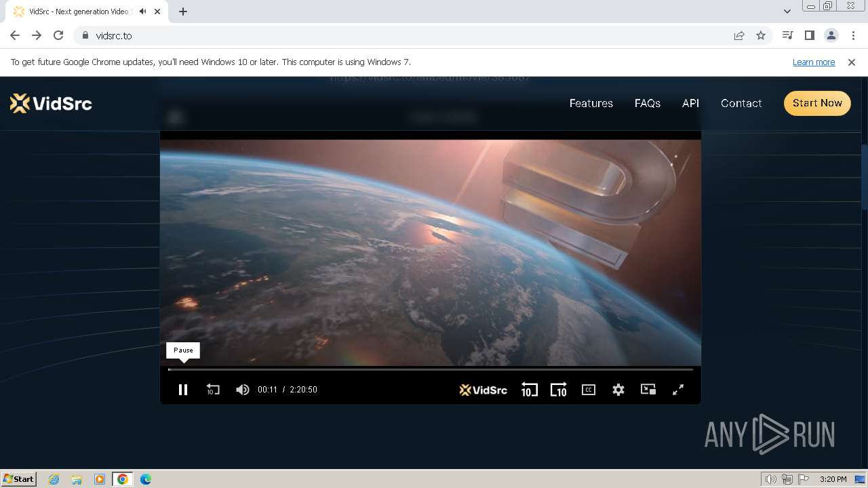Mute the tab via speaker icon

click(142, 12)
